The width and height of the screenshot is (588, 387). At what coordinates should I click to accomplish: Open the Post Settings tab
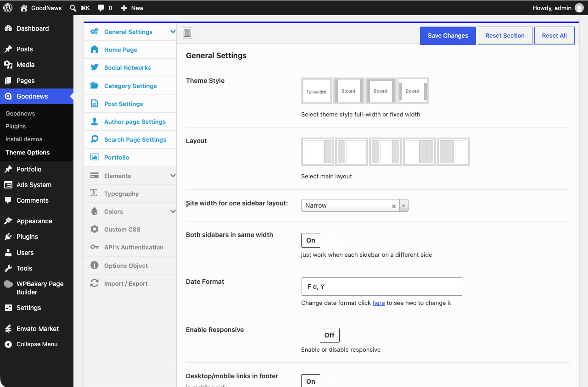coord(130,104)
